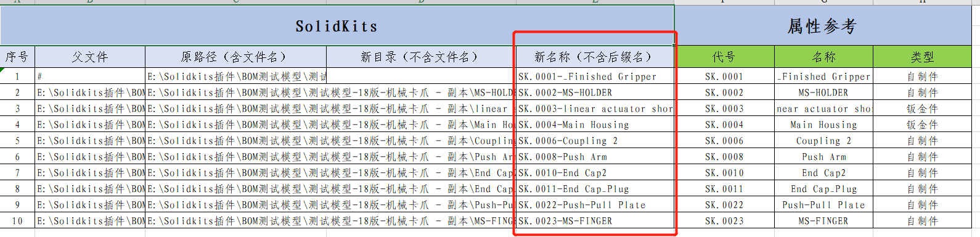Select cell SK.0010-End Cap2
Viewport: 980px width, 237px height.
[x=595, y=173]
